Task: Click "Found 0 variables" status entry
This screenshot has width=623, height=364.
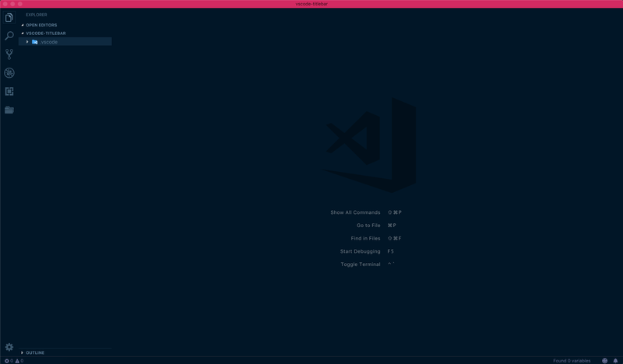Action: pyautogui.click(x=572, y=361)
